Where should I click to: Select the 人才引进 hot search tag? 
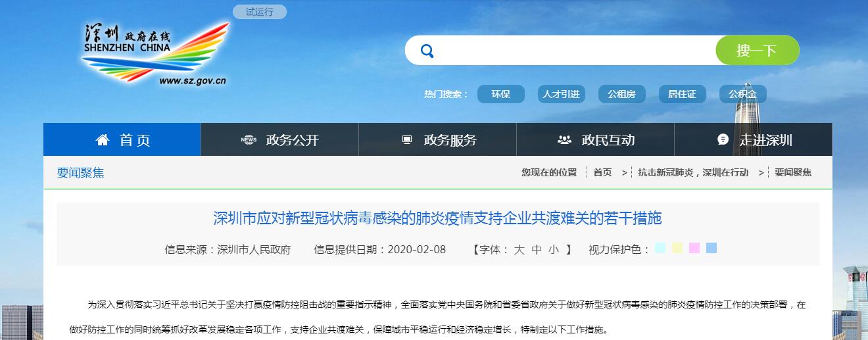point(561,94)
